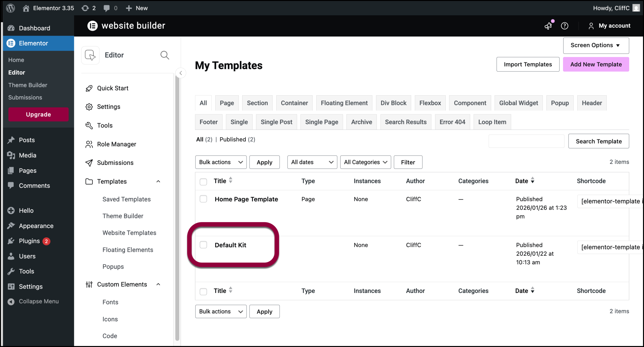Switch to the Popup template tab
The height and width of the screenshot is (347, 644).
(559, 103)
